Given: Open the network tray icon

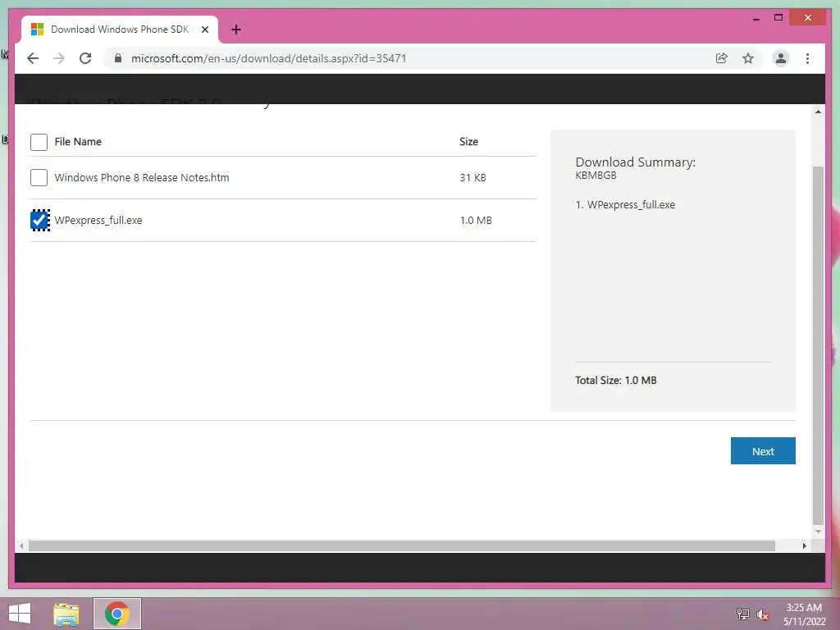Looking at the screenshot, I should (742, 614).
